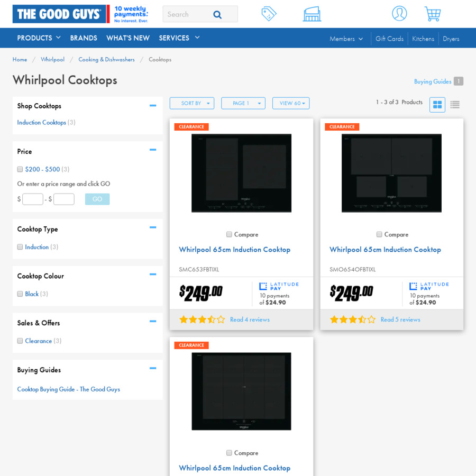Open the Products menu

click(x=39, y=38)
